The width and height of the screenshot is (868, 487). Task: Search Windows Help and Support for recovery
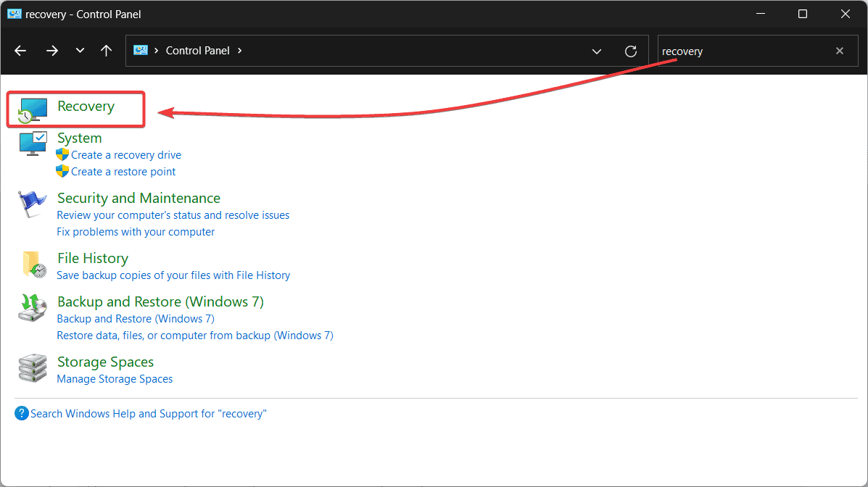click(x=149, y=414)
